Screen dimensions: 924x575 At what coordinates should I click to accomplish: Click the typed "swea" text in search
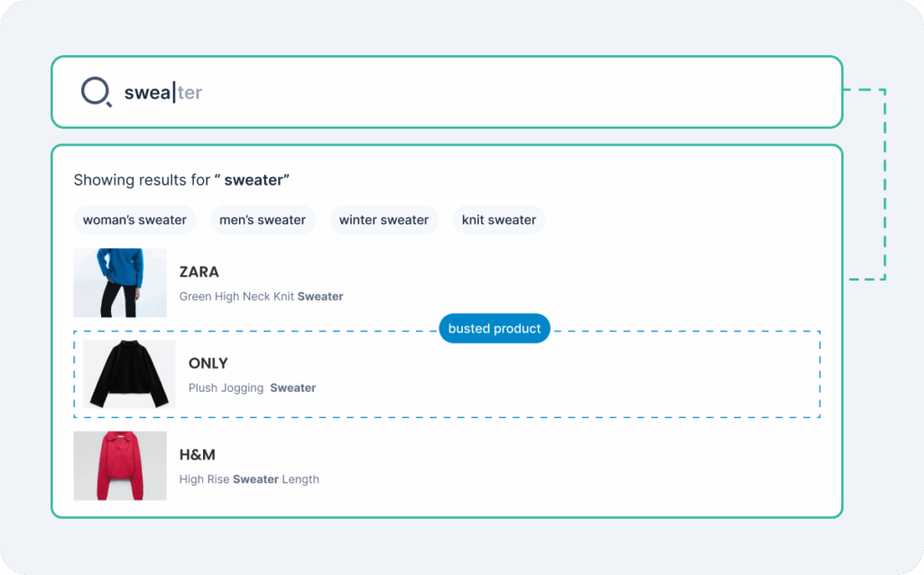click(146, 92)
